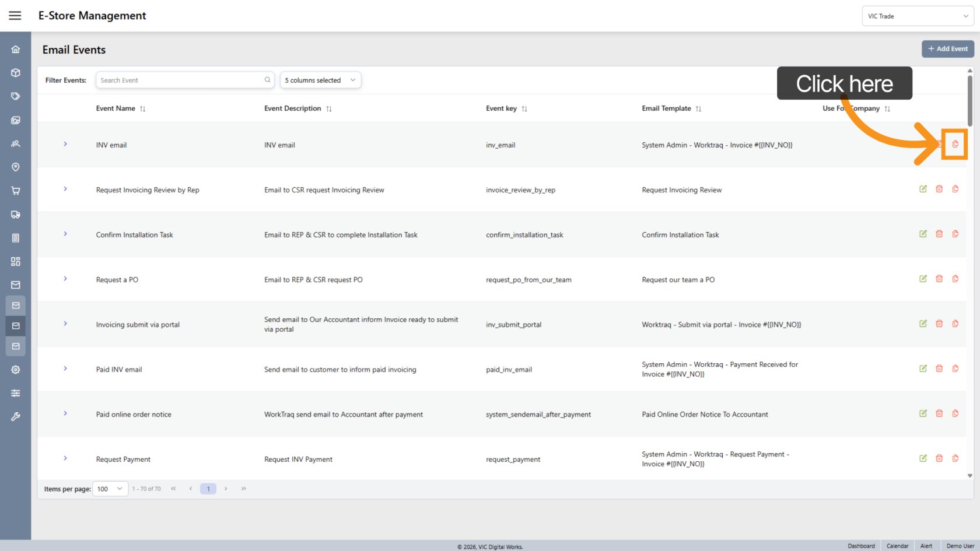Open the Calendar link in footer
Image resolution: width=980 pixels, height=551 pixels.
pos(897,546)
